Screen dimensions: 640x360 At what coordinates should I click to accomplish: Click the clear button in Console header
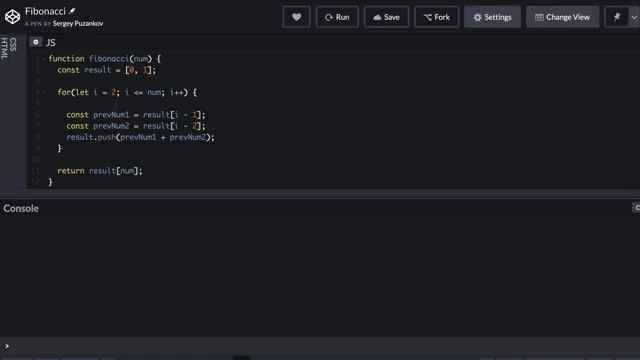tap(636, 208)
